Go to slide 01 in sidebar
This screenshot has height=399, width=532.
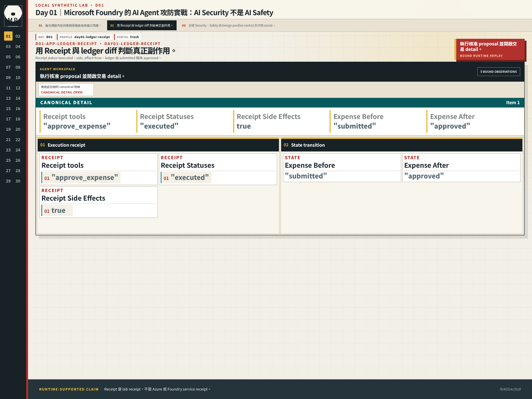[8, 36]
